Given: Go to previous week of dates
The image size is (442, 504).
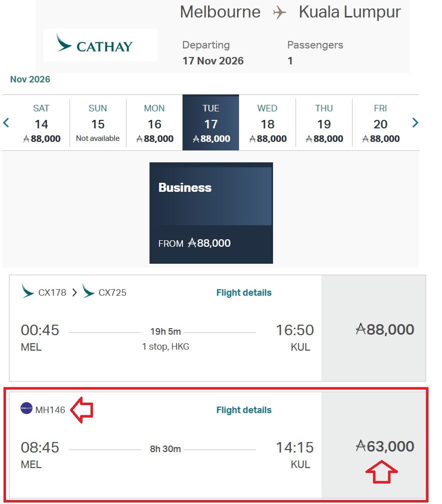Looking at the screenshot, I should [6, 122].
